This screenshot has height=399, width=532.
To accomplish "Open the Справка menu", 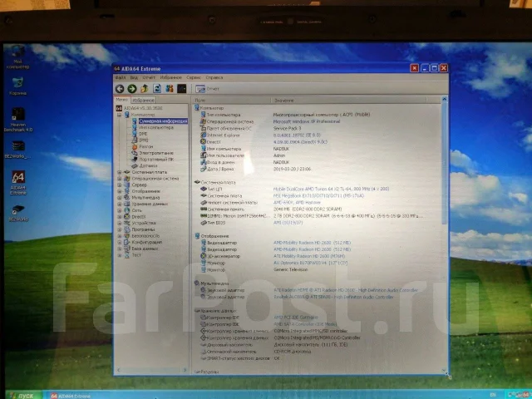I will pyautogui.click(x=214, y=77).
